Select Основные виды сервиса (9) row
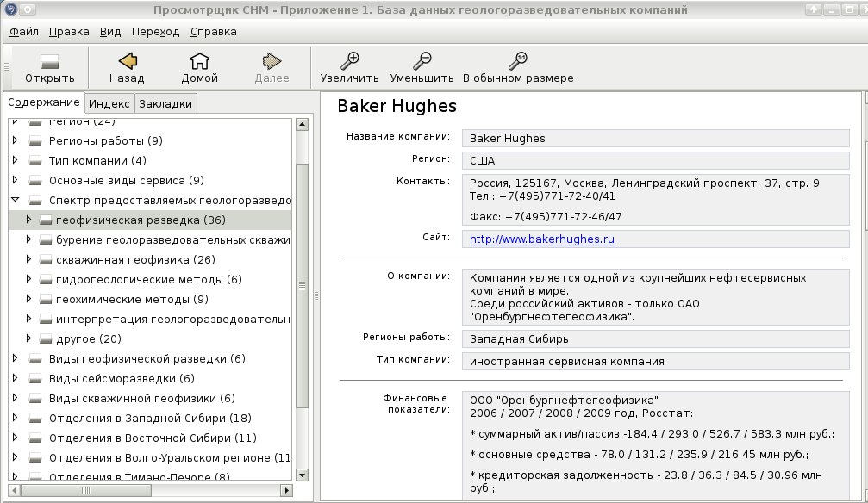 [x=151, y=180]
